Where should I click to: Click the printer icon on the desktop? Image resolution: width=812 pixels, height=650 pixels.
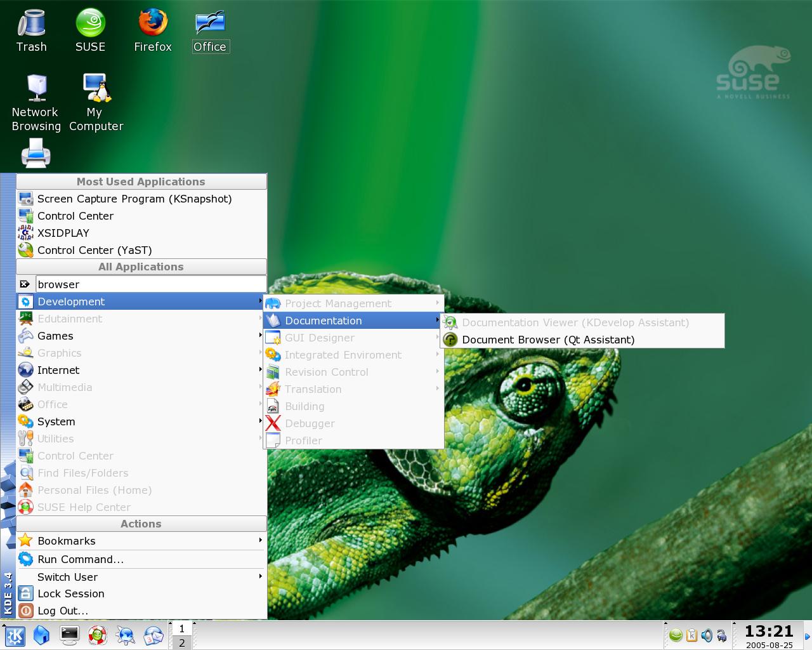pyautogui.click(x=36, y=154)
